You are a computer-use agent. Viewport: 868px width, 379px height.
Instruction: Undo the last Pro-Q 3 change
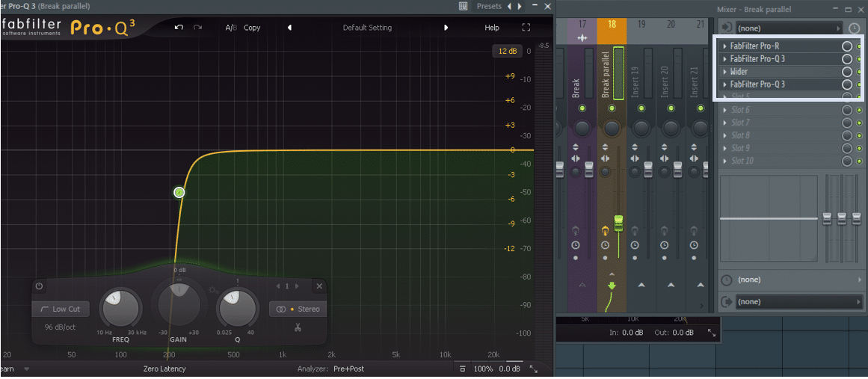[x=179, y=27]
